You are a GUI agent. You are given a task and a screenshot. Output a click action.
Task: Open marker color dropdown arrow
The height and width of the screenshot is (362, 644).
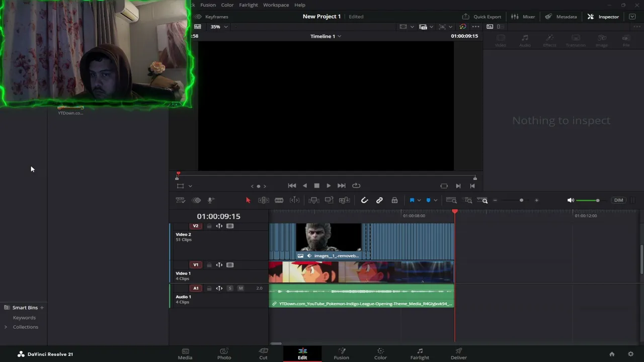point(435,200)
